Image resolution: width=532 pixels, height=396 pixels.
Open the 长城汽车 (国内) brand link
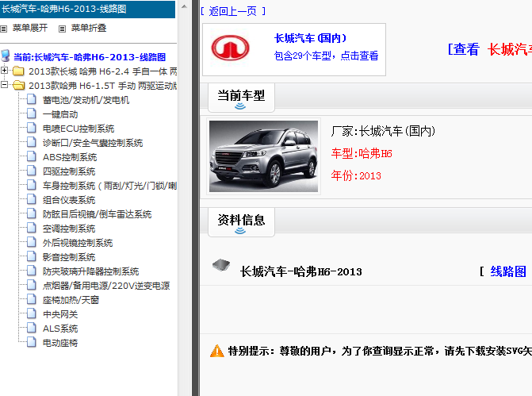point(310,38)
